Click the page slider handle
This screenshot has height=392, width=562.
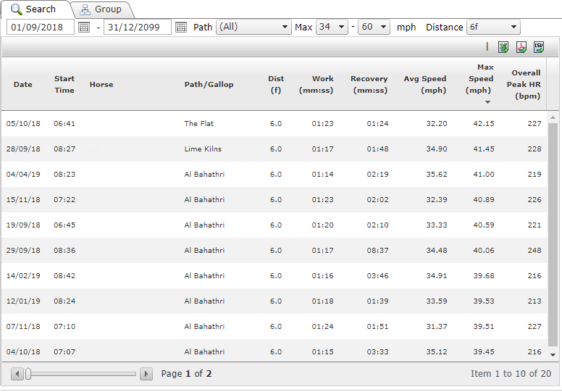28,374
